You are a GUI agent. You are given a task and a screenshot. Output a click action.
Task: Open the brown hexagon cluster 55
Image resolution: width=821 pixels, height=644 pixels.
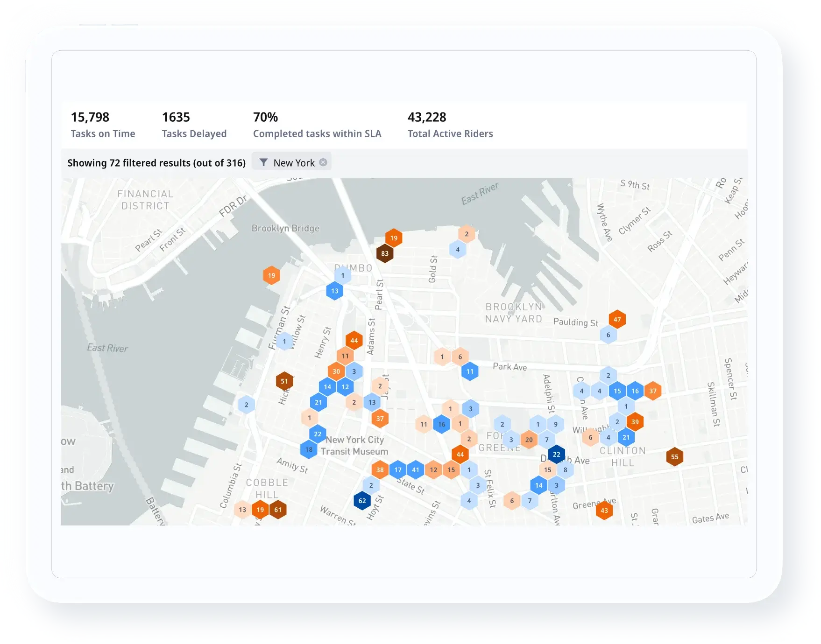point(674,457)
